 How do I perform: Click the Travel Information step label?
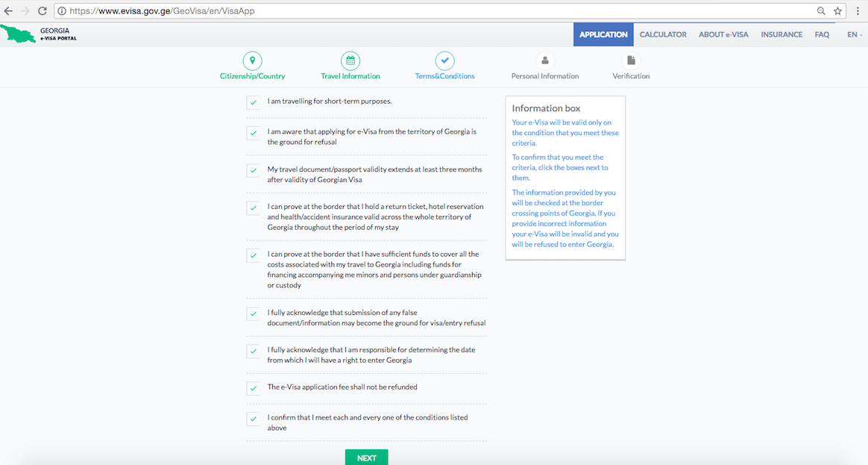pyautogui.click(x=350, y=76)
